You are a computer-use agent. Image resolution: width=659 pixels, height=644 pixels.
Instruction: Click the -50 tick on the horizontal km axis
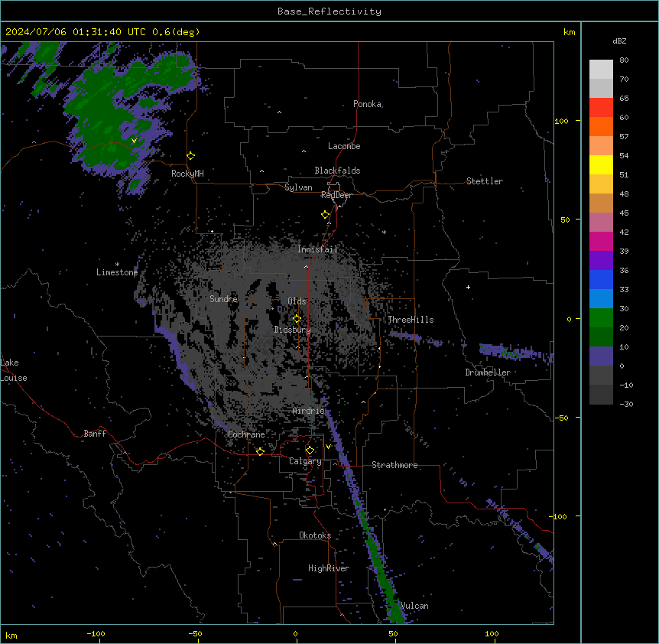[x=195, y=633]
